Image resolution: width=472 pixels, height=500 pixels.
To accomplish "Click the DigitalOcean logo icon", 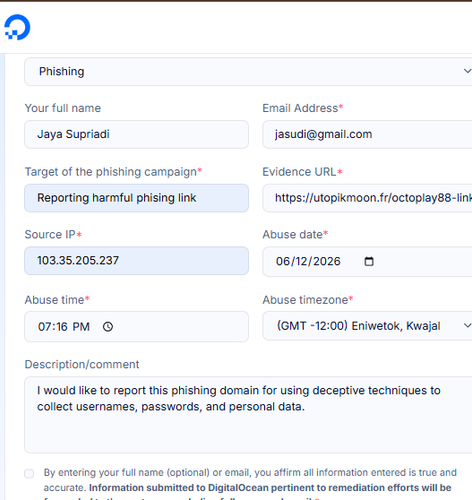I will 17,27.
